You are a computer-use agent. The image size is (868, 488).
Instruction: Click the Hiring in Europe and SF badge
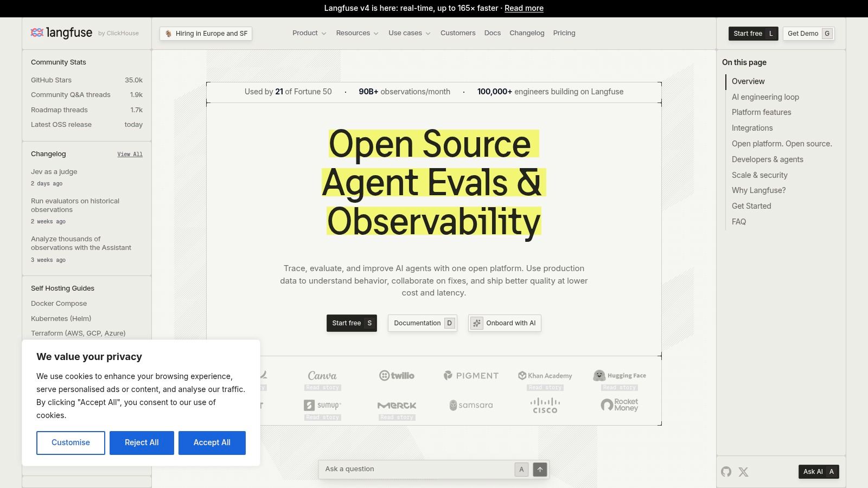(x=206, y=34)
